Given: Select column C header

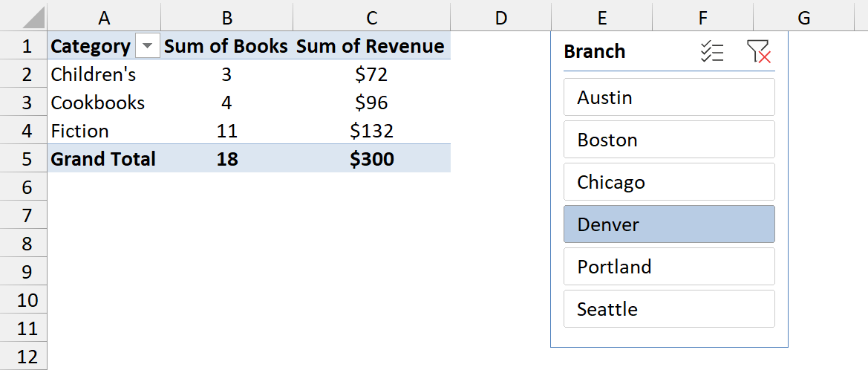Looking at the screenshot, I should 372,19.
